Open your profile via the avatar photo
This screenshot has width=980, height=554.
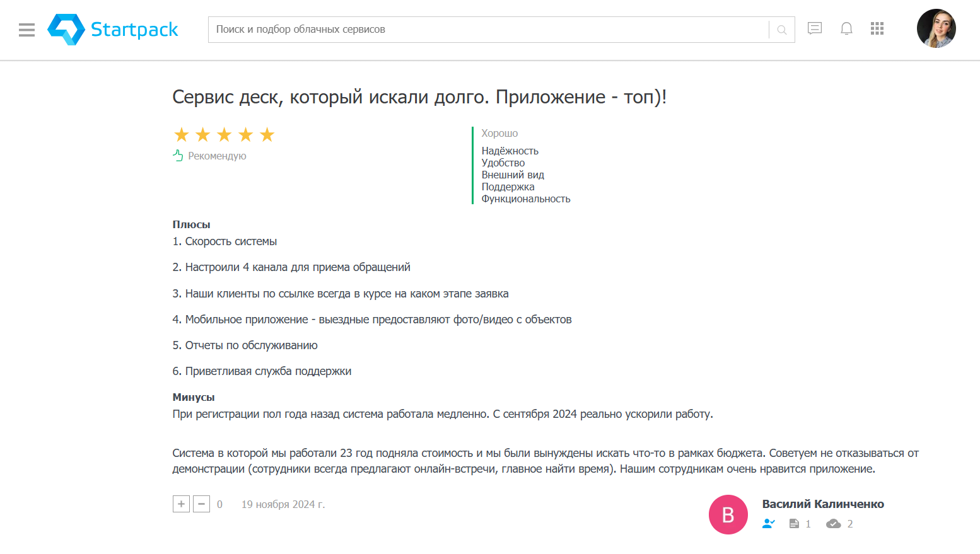(x=936, y=28)
